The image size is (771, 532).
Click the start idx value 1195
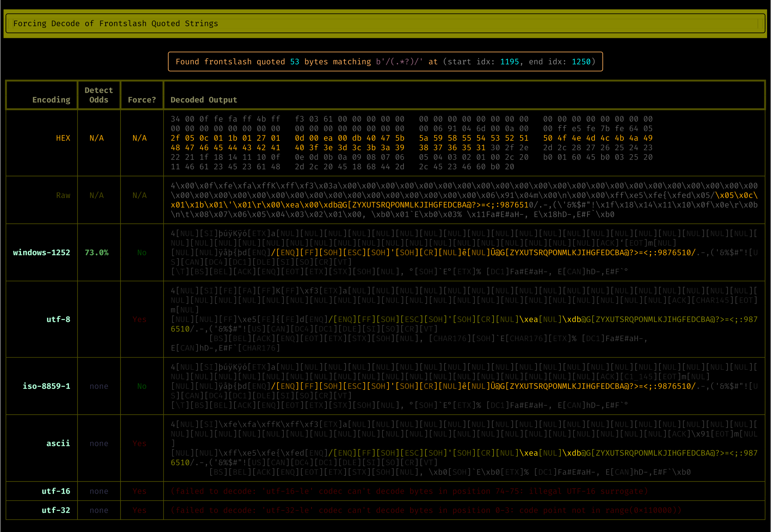point(510,62)
